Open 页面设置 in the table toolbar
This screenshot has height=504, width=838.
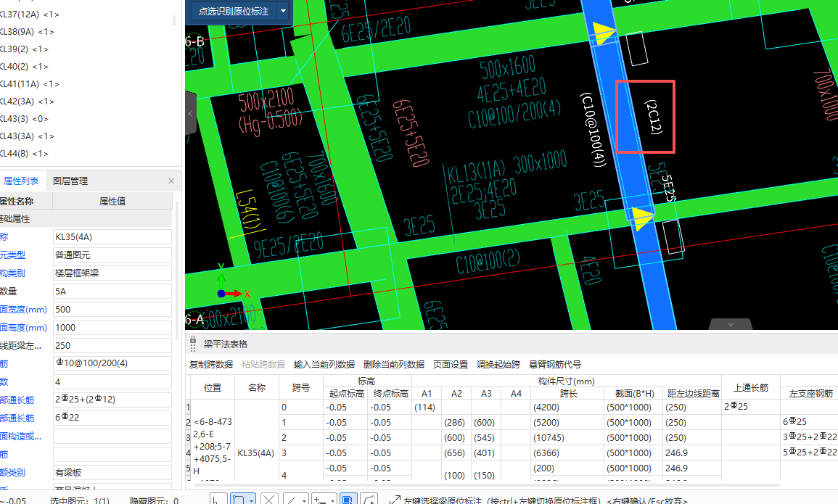[x=451, y=364]
